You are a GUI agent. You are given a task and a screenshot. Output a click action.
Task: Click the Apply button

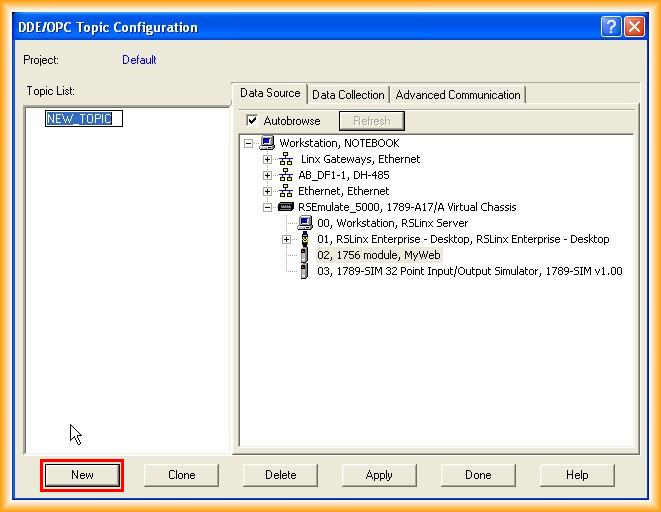coord(379,475)
